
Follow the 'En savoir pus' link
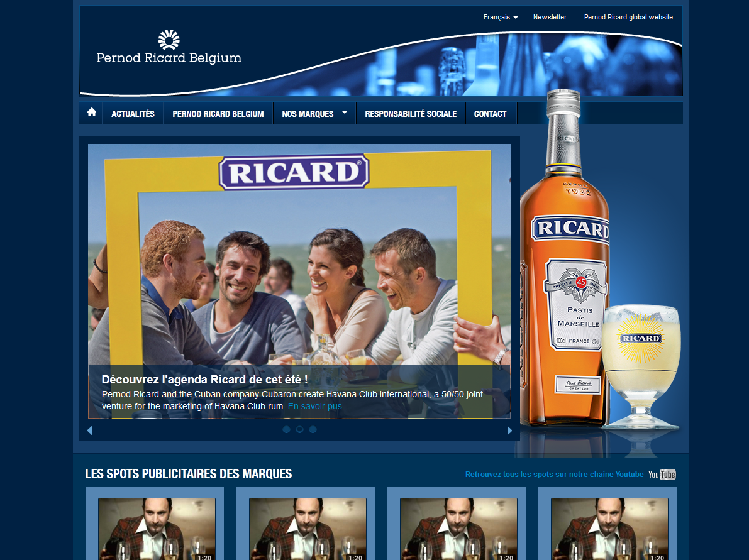pyautogui.click(x=315, y=406)
